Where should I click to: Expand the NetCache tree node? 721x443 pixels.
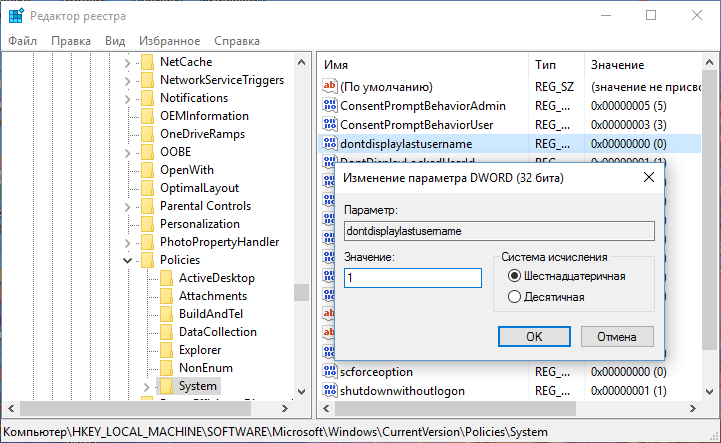pyautogui.click(x=128, y=62)
